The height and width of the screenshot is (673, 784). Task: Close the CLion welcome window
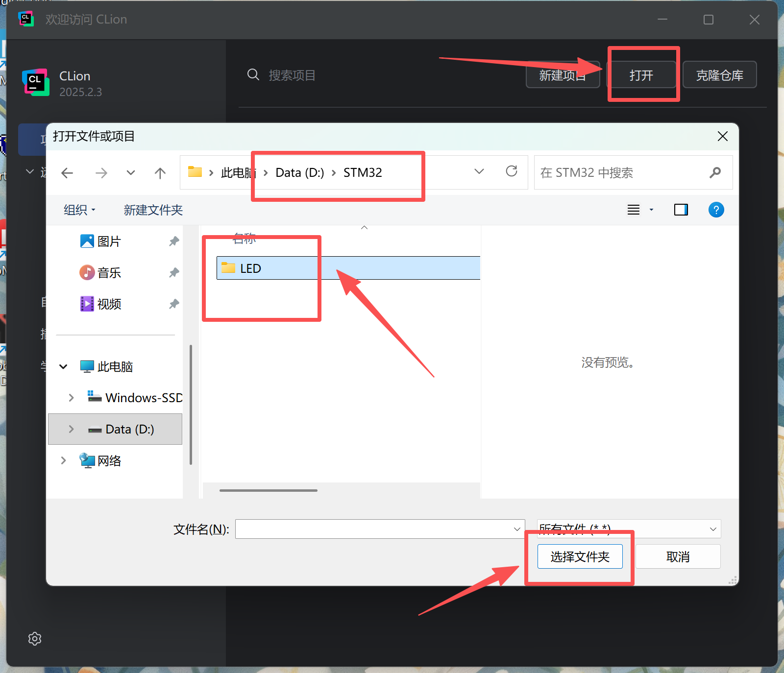click(755, 19)
